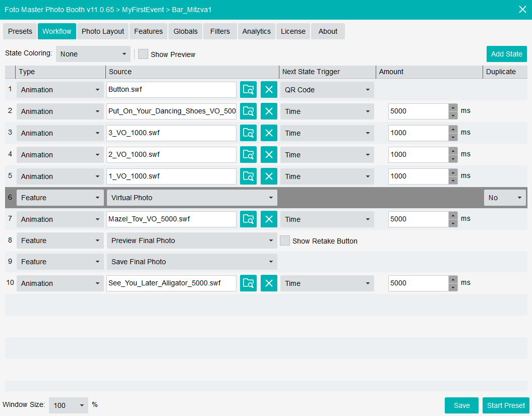Increase amount for Put_On_Your_Dancing_Shoes row
The height and width of the screenshot is (416, 532).
[453, 107]
